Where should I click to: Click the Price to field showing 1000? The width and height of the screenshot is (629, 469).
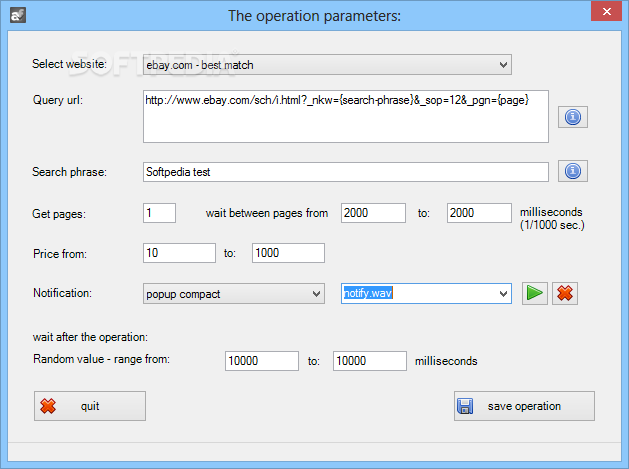coord(288,253)
